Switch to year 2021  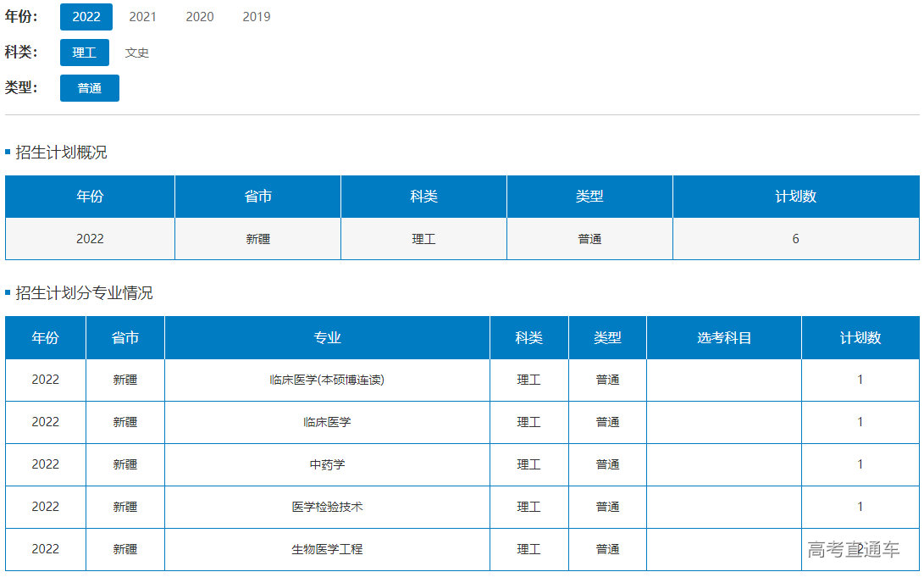(142, 17)
